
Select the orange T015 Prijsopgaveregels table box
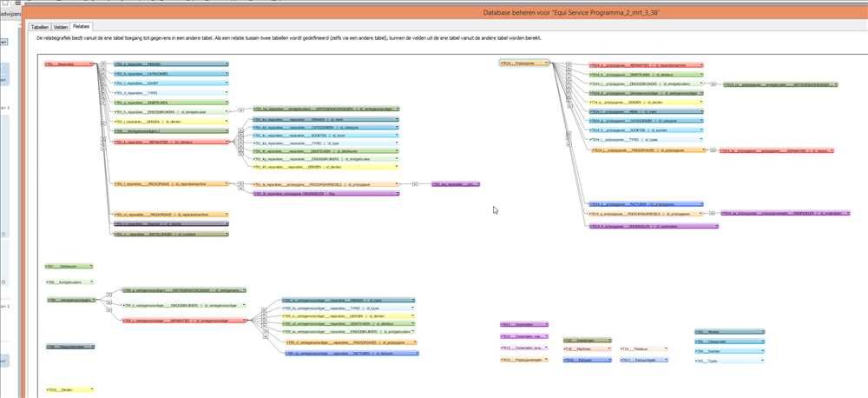pos(523,360)
